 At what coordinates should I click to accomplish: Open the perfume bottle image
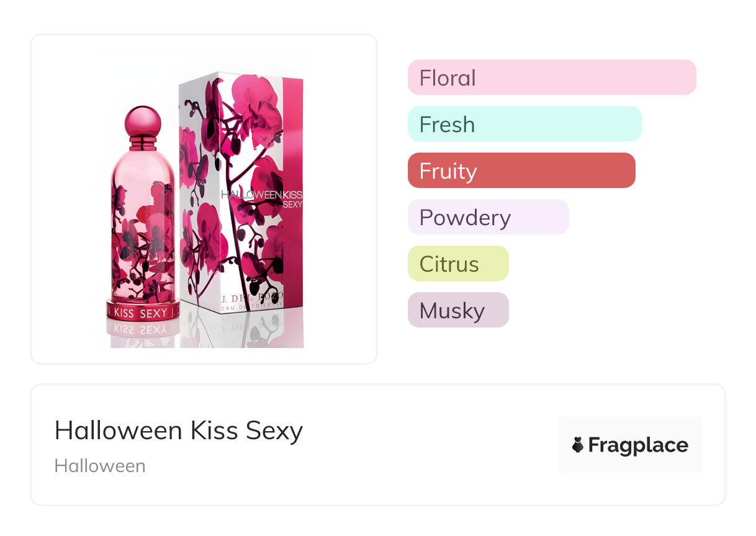tap(142, 222)
